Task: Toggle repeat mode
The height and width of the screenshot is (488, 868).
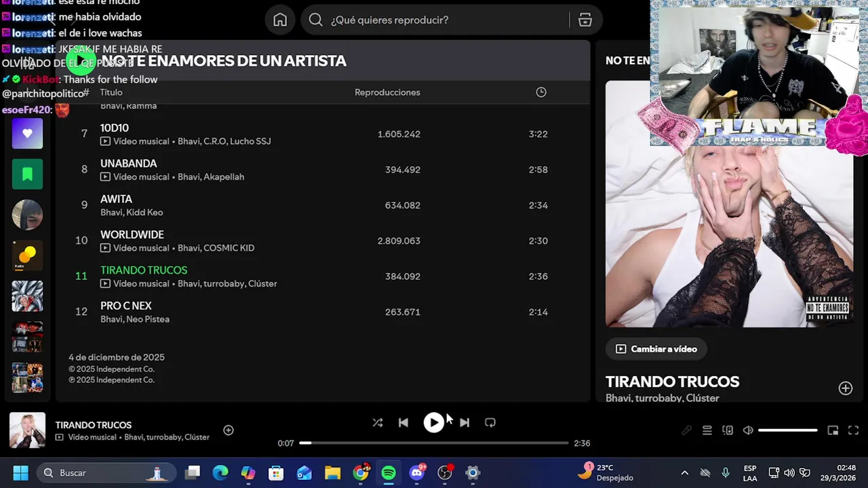Action: tap(490, 422)
